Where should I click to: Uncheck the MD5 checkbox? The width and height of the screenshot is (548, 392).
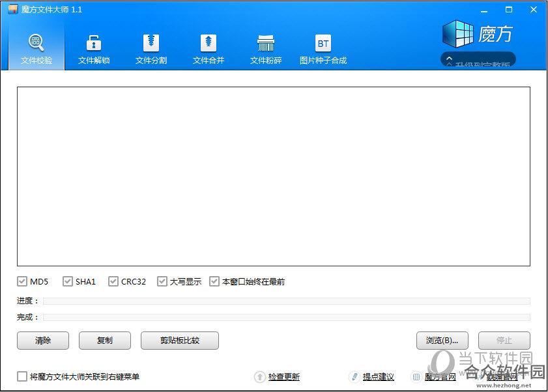coord(22,281)
